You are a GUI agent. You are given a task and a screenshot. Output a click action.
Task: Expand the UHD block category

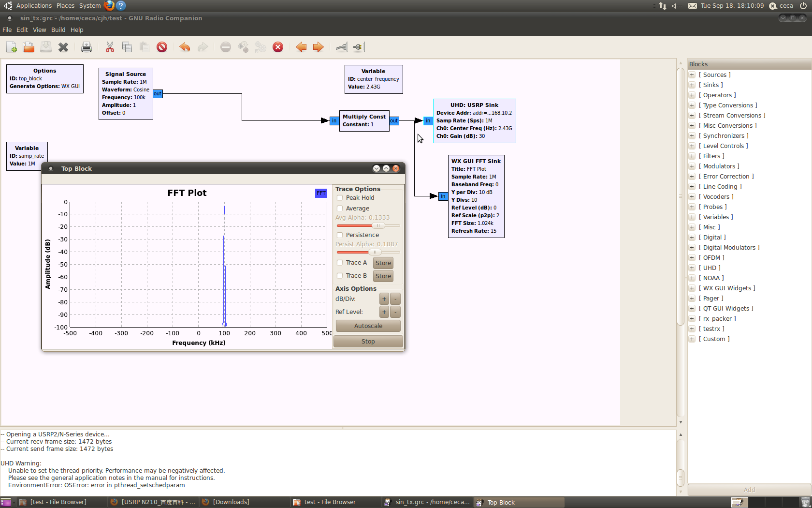pos(692,268)
